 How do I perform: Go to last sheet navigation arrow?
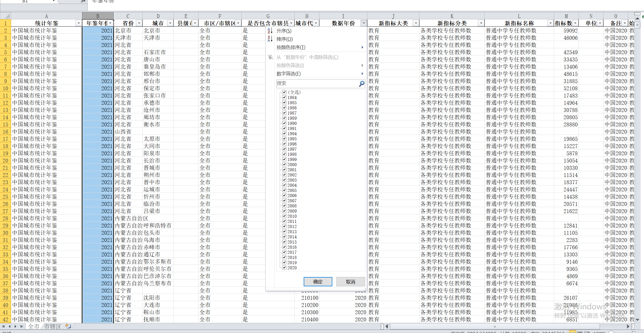(22, 326)
